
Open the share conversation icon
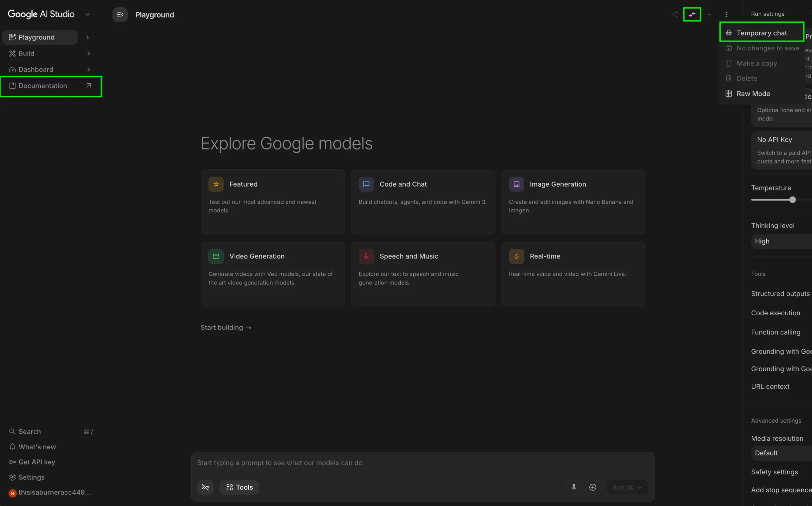tap(674, 14)
